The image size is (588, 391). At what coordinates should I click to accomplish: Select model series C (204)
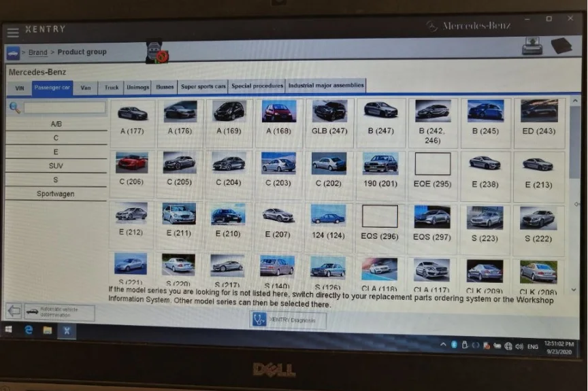click(229, 175)
